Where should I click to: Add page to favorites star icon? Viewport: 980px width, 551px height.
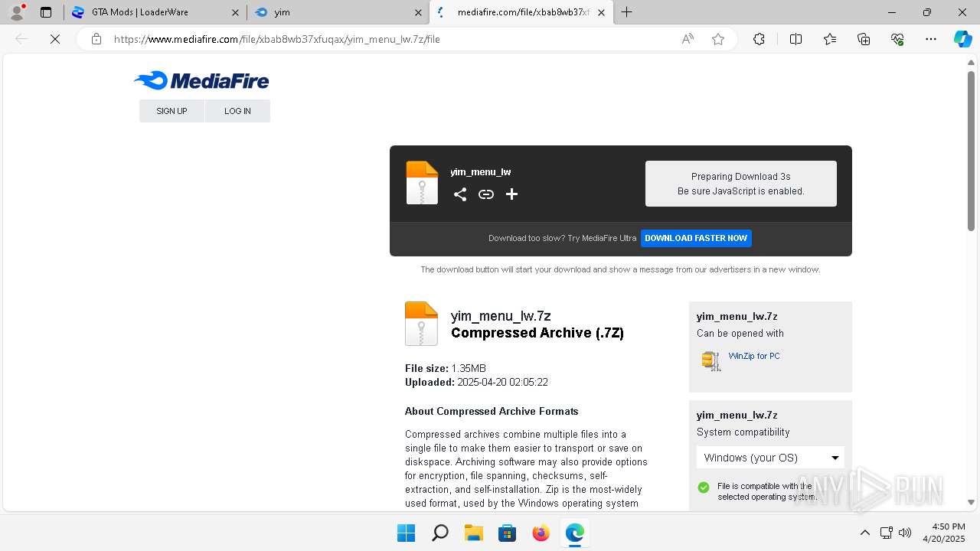718,39
